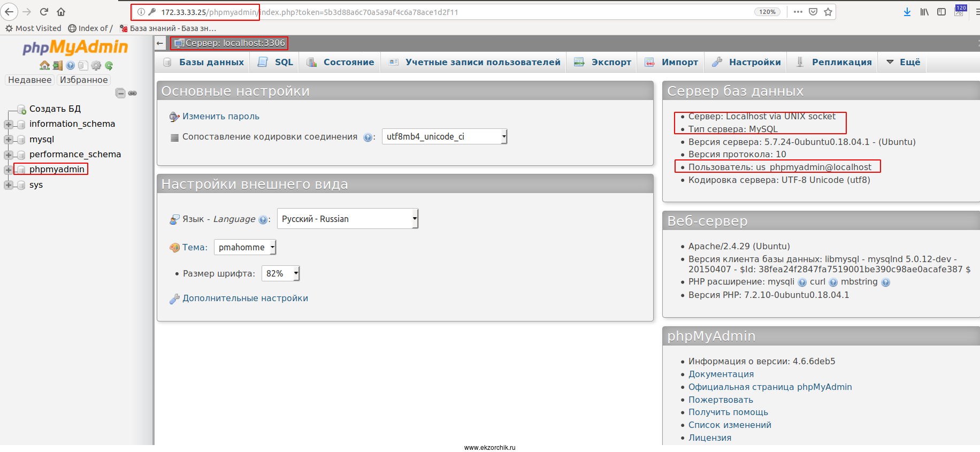Open the theme pmahomme dropdown
980x452 pixels.
tap(245, 247)
